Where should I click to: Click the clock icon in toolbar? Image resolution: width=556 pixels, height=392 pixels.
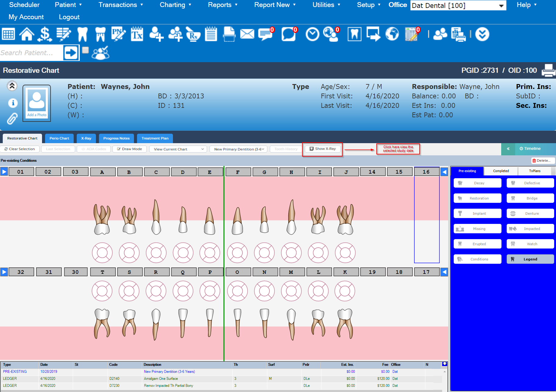tap(312, 34)
